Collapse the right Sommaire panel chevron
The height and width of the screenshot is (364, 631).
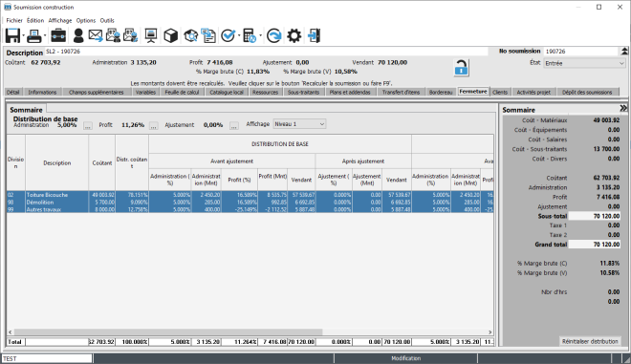point(623,108)
